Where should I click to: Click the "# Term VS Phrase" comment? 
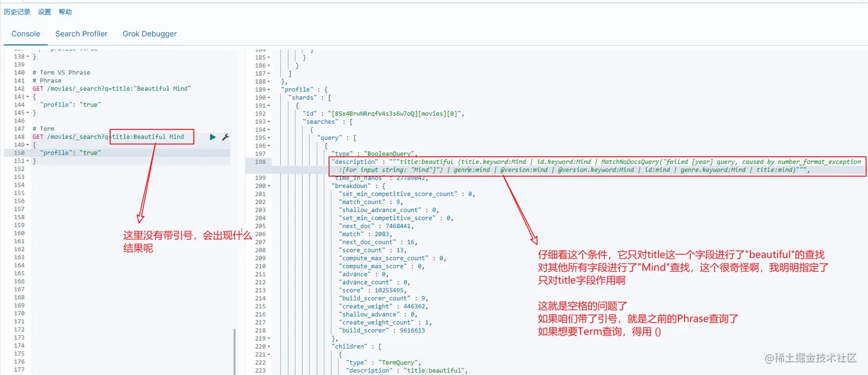coord(61,73)
